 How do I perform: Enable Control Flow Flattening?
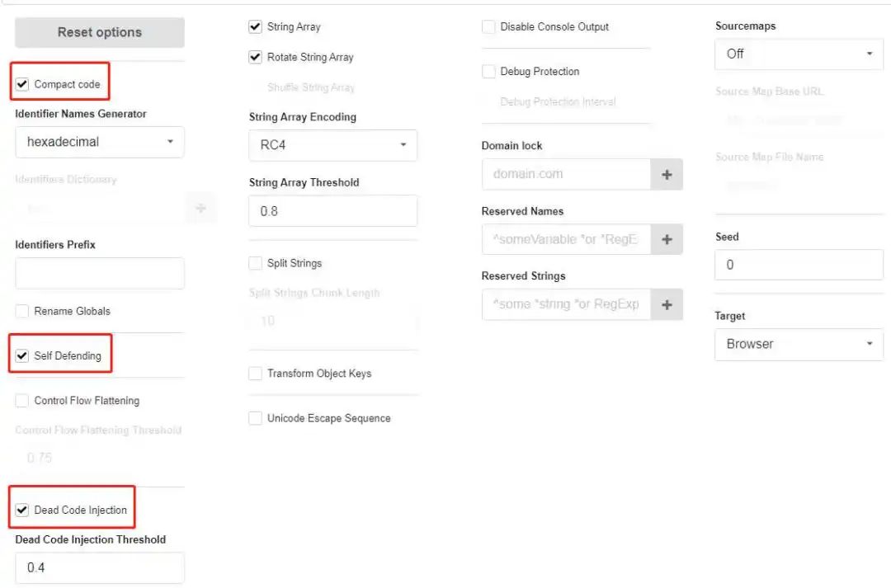coord(22,401)
